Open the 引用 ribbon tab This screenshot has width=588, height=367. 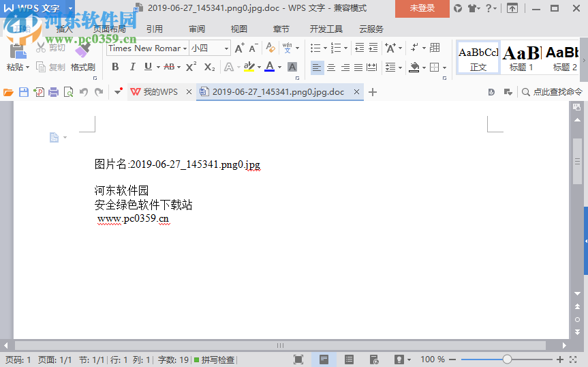pyautogui.click(x=155, y=29)
